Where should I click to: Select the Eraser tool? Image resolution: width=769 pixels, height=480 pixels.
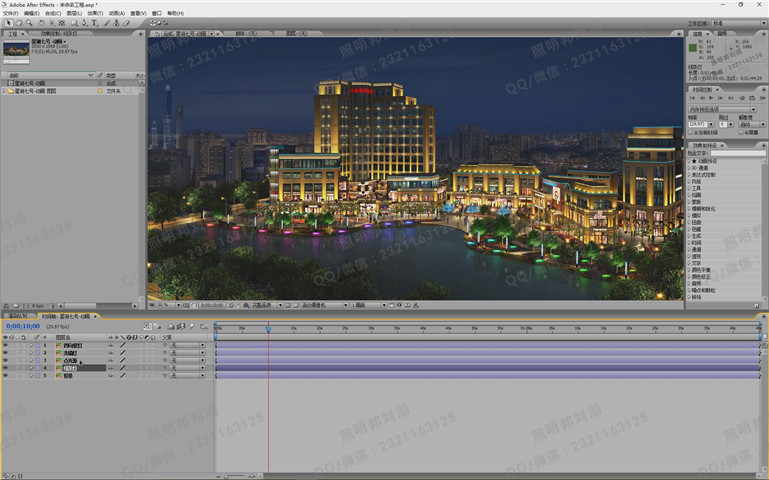(x=127, y=23)
